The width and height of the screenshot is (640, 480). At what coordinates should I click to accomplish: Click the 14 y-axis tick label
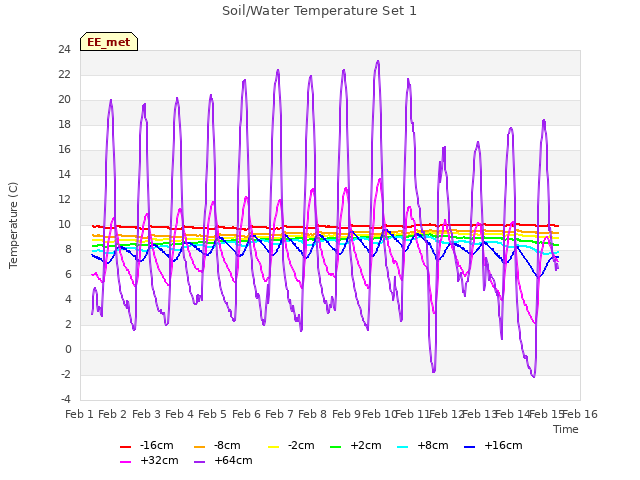pyautogui.click(x=64, y=175)
